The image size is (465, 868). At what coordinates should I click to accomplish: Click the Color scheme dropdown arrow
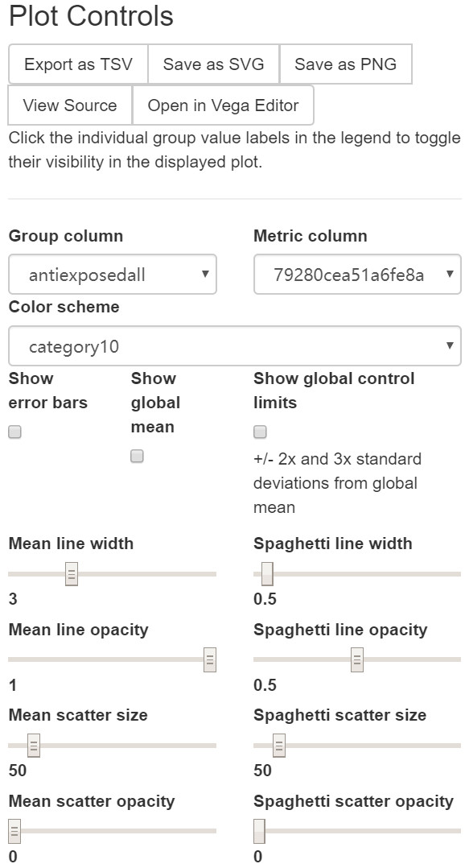[x=450, y=346]
